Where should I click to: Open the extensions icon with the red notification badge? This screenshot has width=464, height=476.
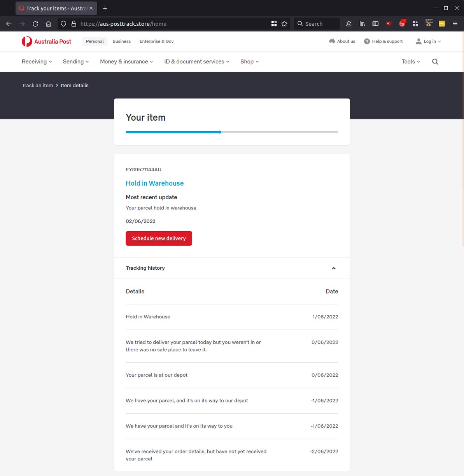(402, 24)
